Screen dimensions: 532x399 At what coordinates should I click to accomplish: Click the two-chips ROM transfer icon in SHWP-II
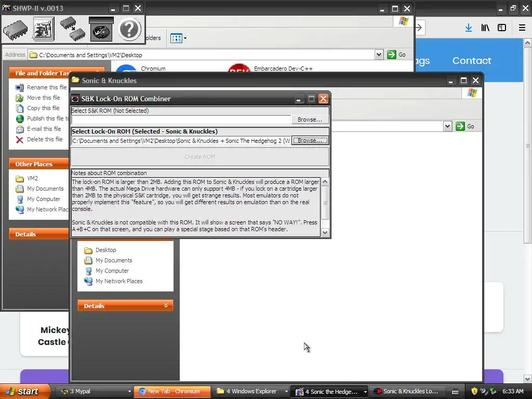(x=72, y=30)
